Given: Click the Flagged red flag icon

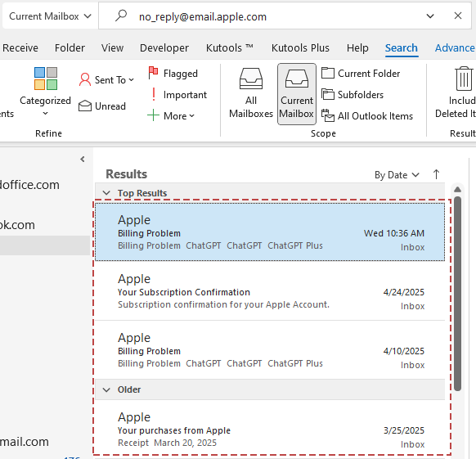Looking at the screenshot, I should point(153,73).
